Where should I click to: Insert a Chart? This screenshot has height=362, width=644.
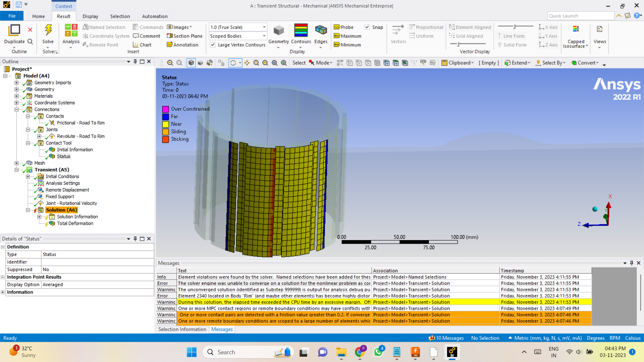(142, 45)
